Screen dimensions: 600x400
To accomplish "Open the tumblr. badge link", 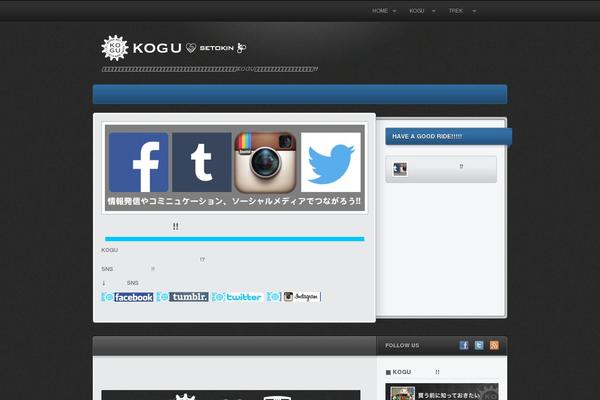I will point(183,297).
